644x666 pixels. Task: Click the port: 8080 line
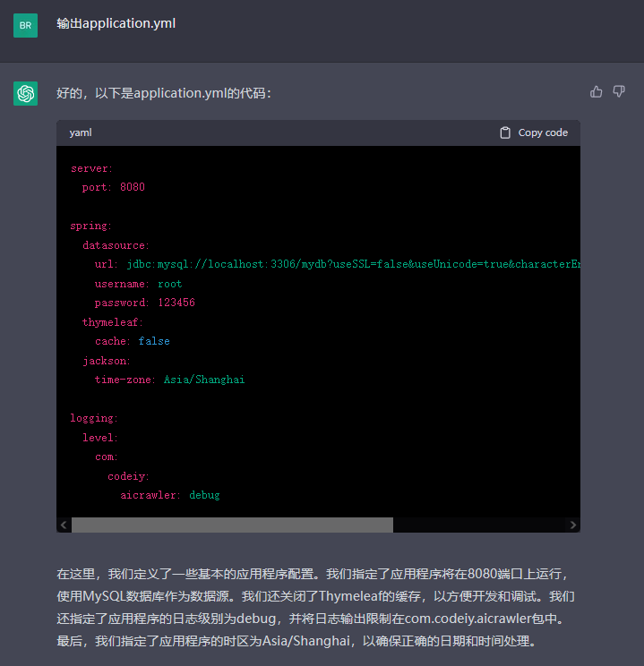point(114,187)
